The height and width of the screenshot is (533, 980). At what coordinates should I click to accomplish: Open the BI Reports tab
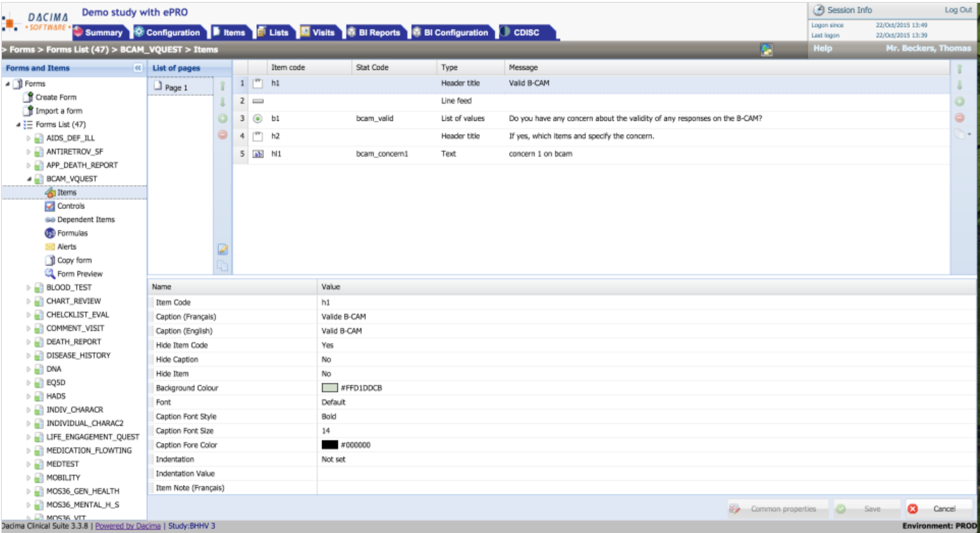pos(379,32)
